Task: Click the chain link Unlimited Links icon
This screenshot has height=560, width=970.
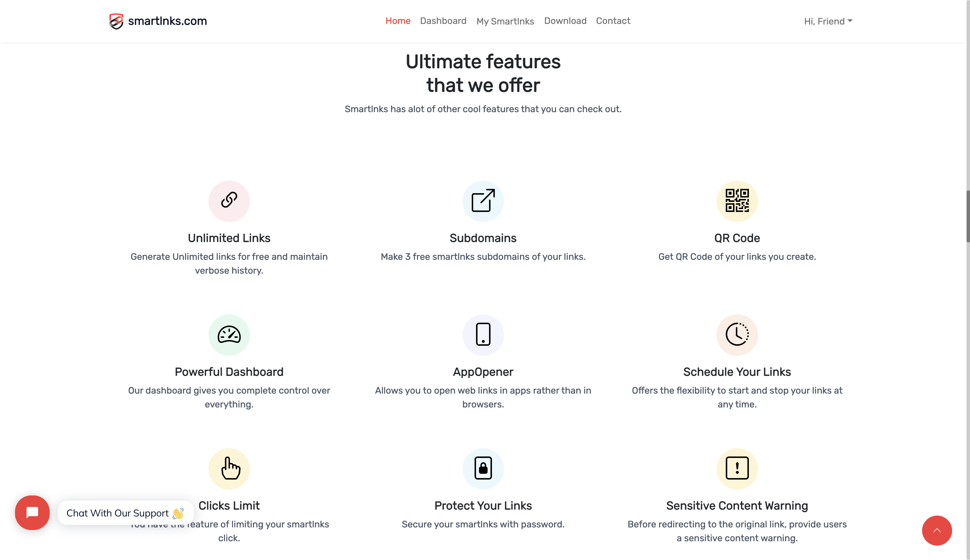Action: [229, 201]
